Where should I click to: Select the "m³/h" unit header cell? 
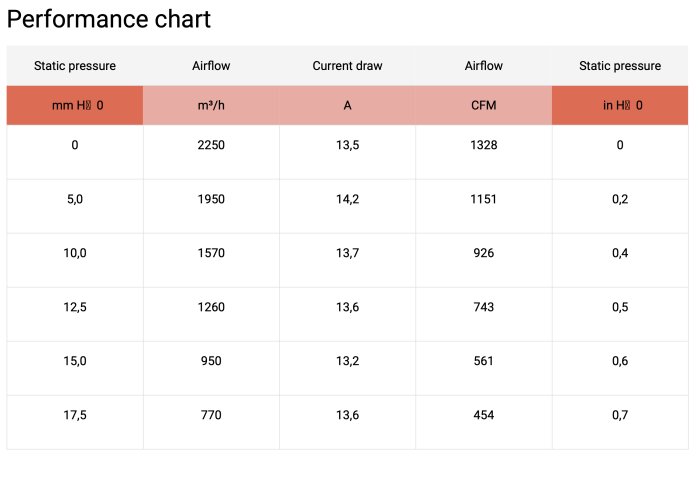pyautogui.click(x=211, y=105)
